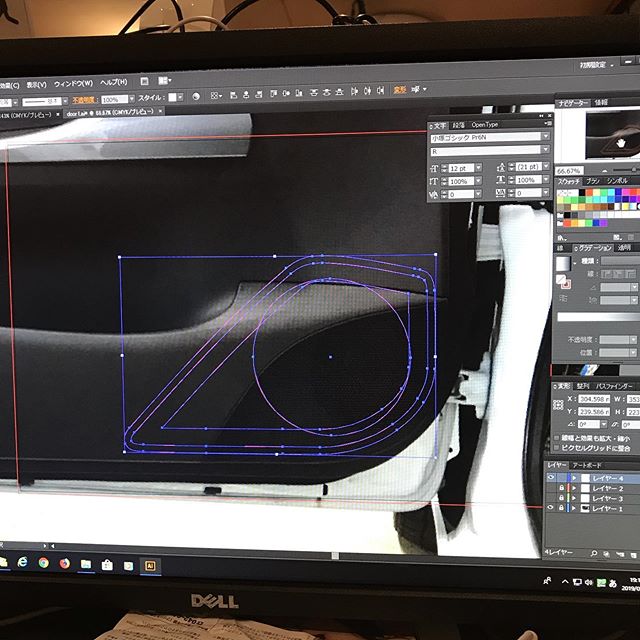Screen dimensions: 640x640
Task: Click the horizontal distribute right icon
Action: click(380, 90)
